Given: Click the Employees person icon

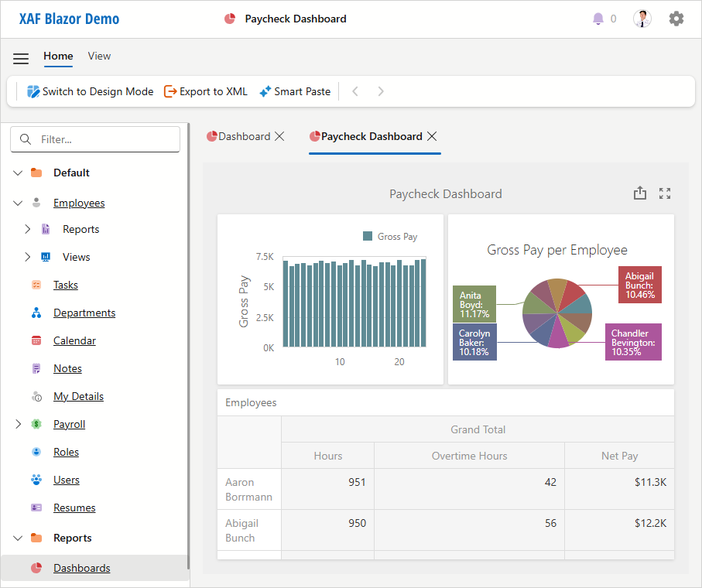Looking at the screenshot, I should [x=36, y=203].
